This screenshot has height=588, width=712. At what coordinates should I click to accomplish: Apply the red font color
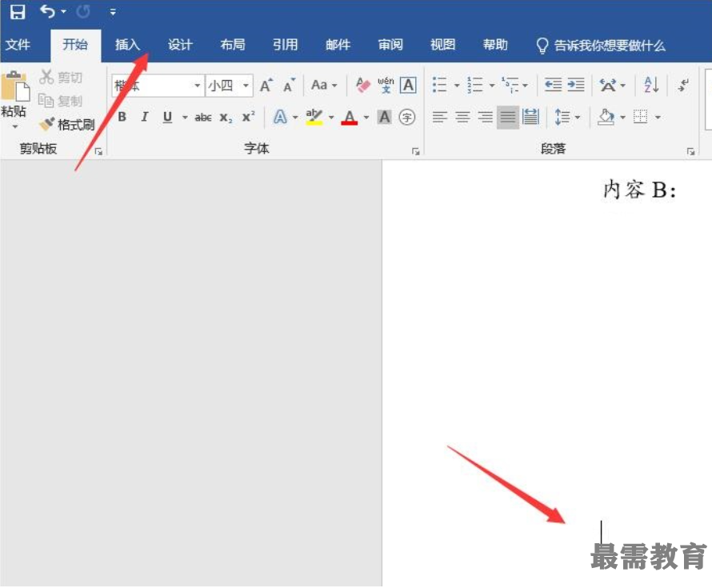click(349, 117)
